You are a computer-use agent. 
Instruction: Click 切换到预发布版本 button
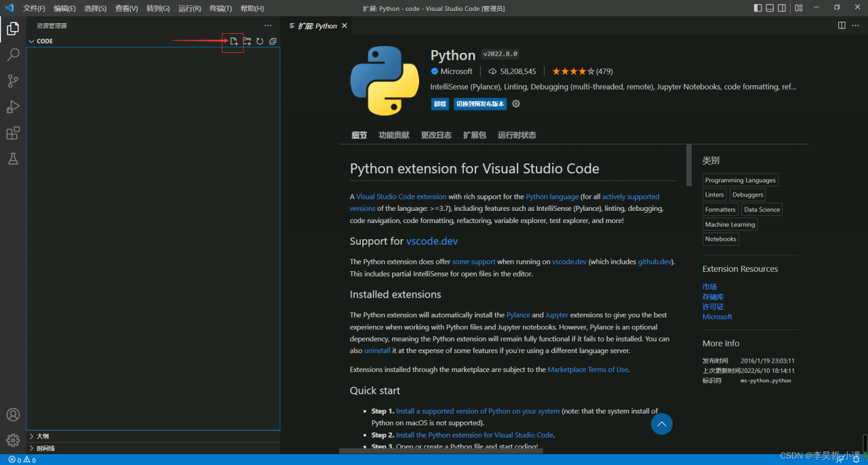coord(480,104)
